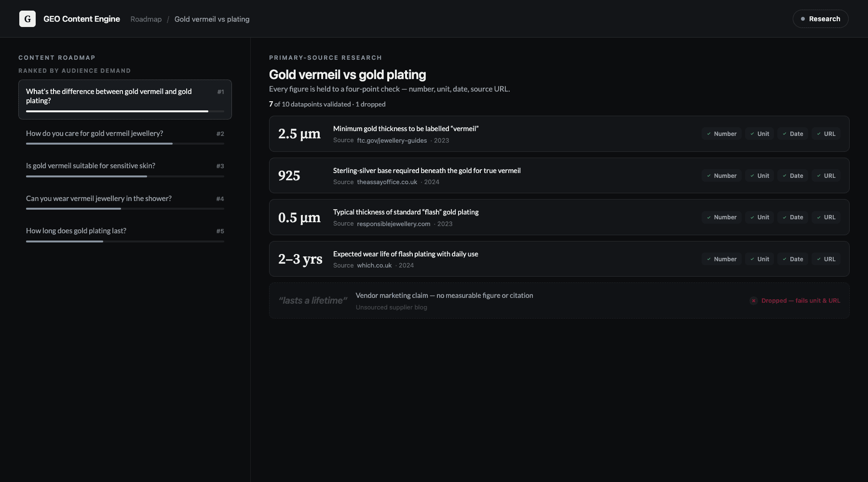Click the red X dropped icon

click(753, 301)
